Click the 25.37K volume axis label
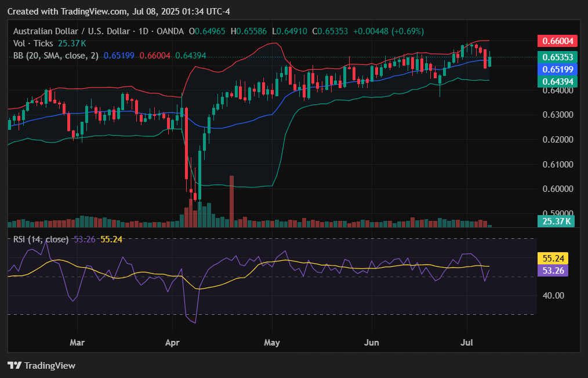This screenshot has width=588, height=378. coord(556,221)
